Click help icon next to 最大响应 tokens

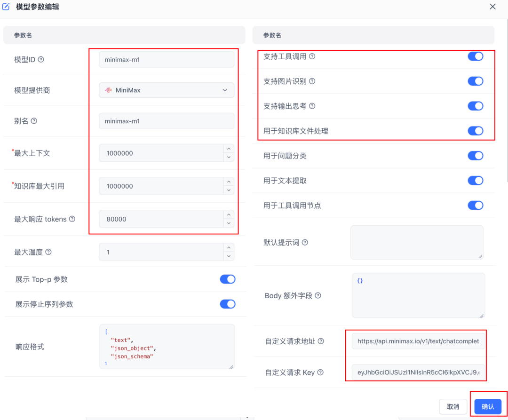pyautogui.click(x=72, y=219)
